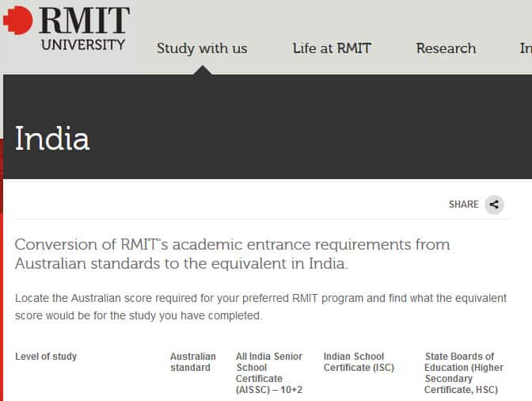Viewport: 532px width, 401px height.
Task: Click State Boards of Education header
Action: pyautogui.click(x=464, y=372)
